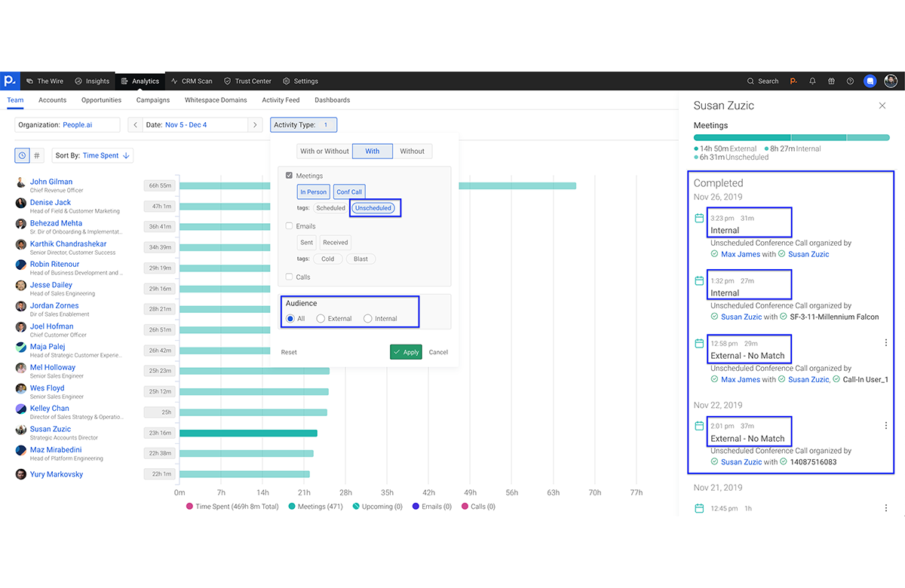This screenshot has width=905, height=588.
Task: Go to next date range arrow
Action: [x=256, y=125]
